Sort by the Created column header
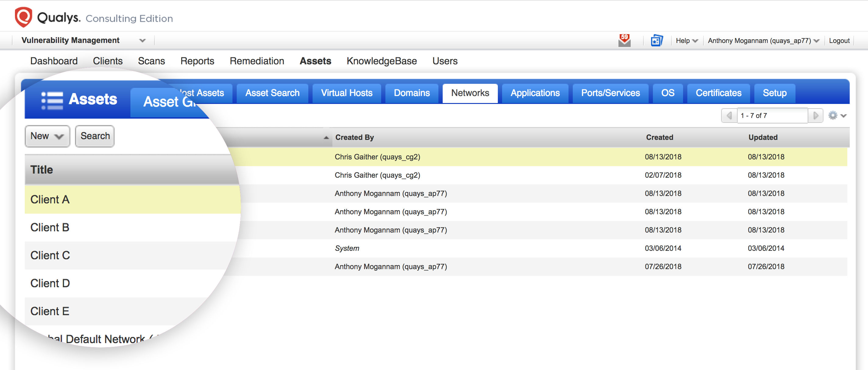Screen dimensions: 868x370 click(659, 137)
